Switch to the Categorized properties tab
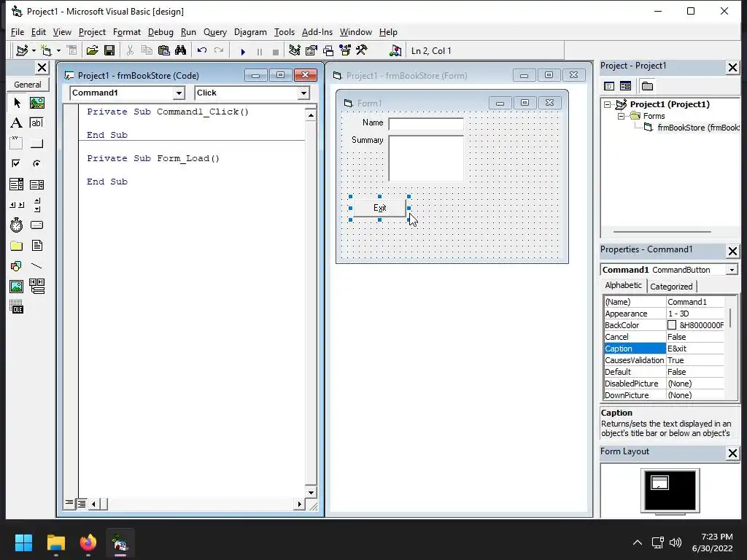 click(671, 286)
